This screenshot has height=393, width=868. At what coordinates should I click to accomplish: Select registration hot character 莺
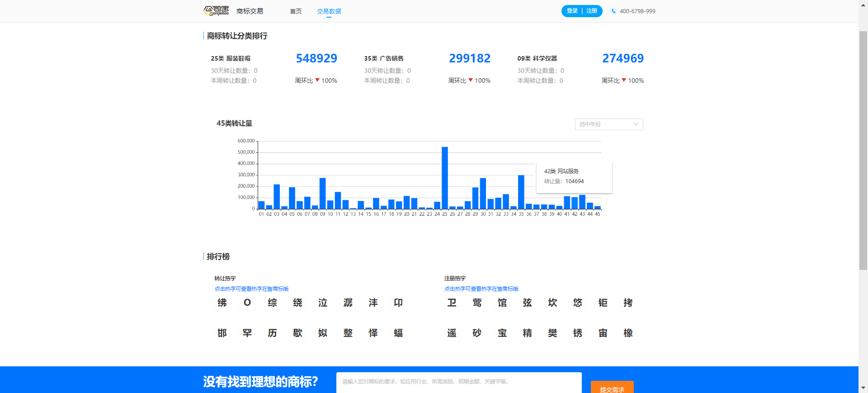[x=477, y=303]
